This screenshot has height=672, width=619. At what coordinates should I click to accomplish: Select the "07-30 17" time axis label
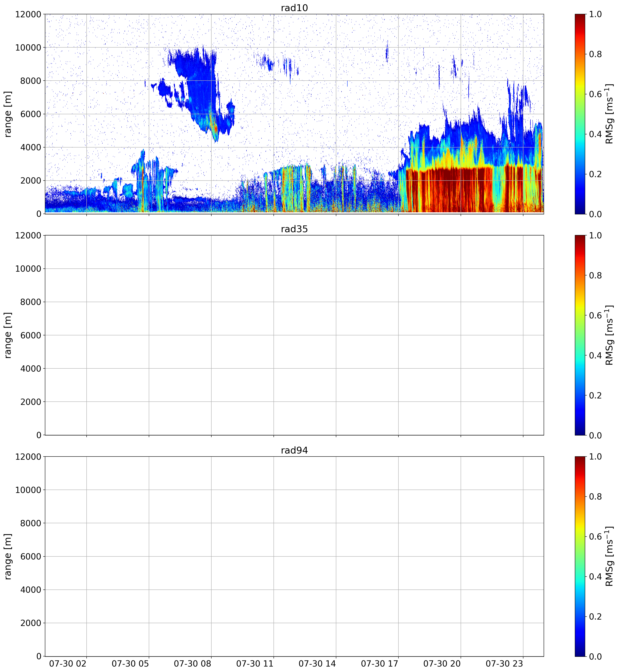pyautogui.click(x=379, y=664)
